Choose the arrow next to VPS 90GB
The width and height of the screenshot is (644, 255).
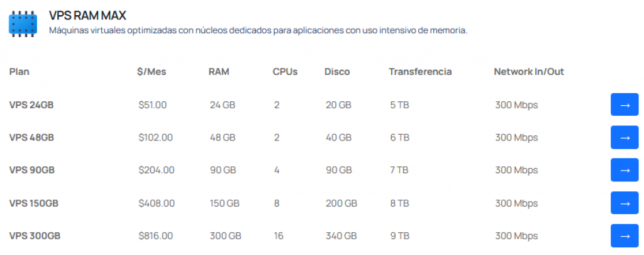pos(625,170)
